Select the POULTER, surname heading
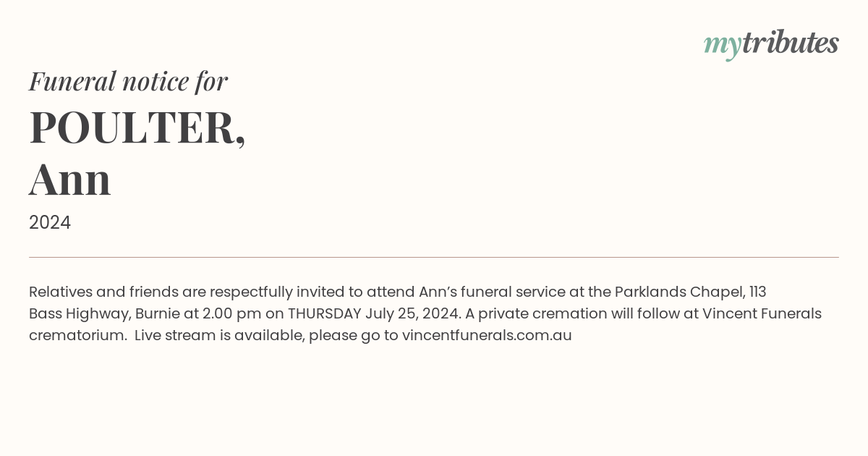 coord(137,127)
